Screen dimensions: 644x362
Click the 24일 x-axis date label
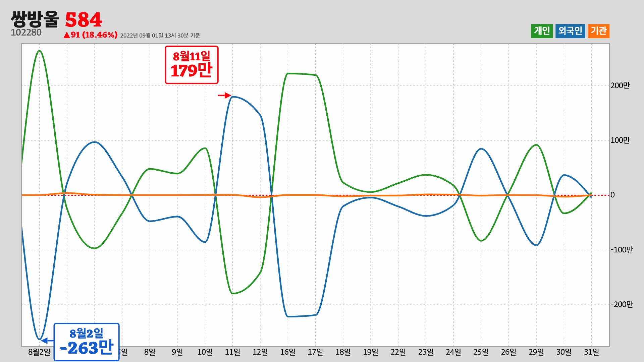453,352
